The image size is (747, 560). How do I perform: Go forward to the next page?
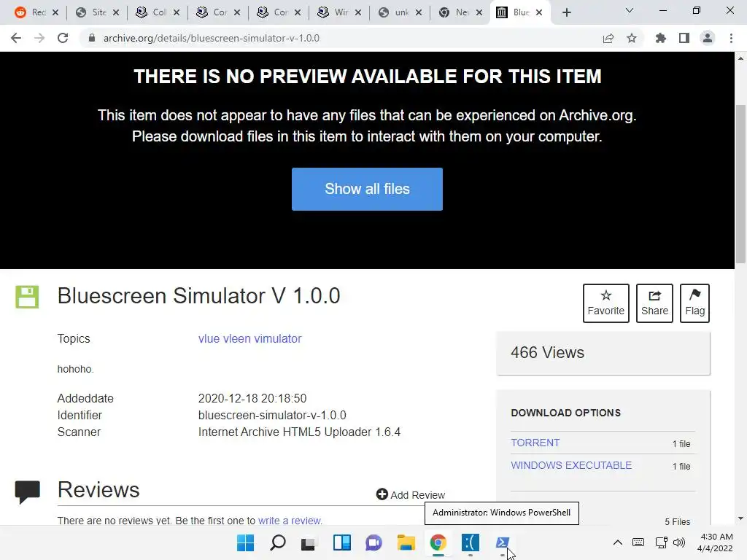coord(39,38)
